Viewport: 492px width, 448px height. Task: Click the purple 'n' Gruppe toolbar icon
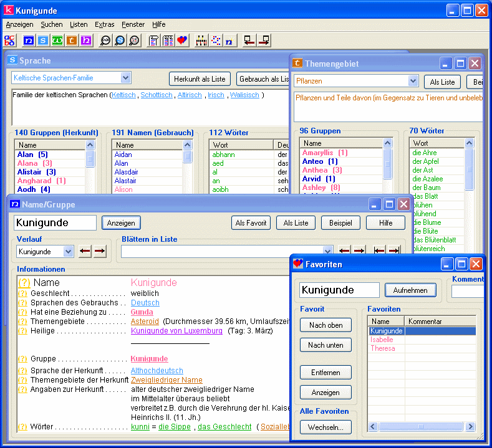tap(86, 41)
